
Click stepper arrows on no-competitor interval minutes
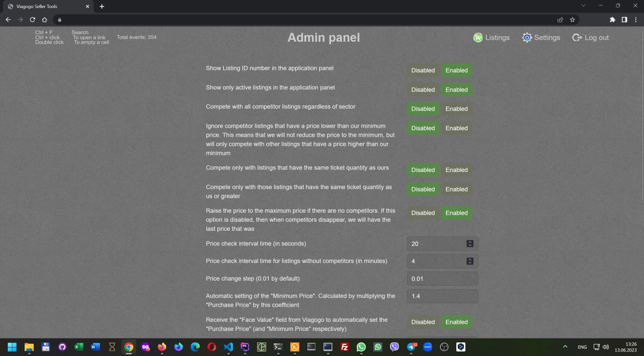(470, 261)
